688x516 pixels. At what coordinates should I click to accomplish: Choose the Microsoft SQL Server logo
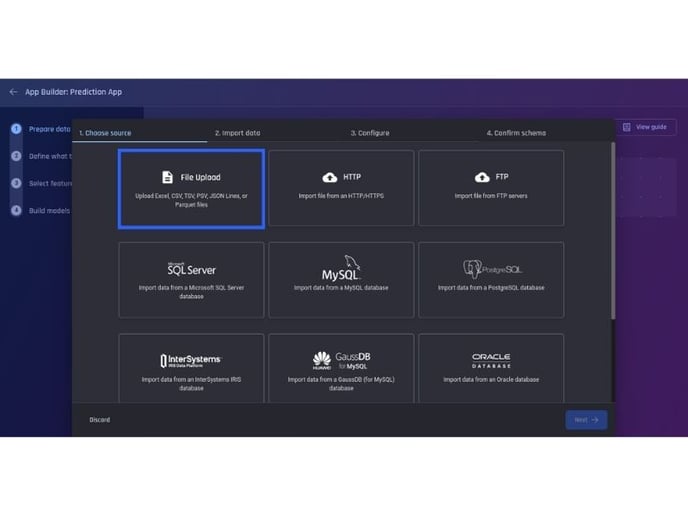click(x=192, y=269)
